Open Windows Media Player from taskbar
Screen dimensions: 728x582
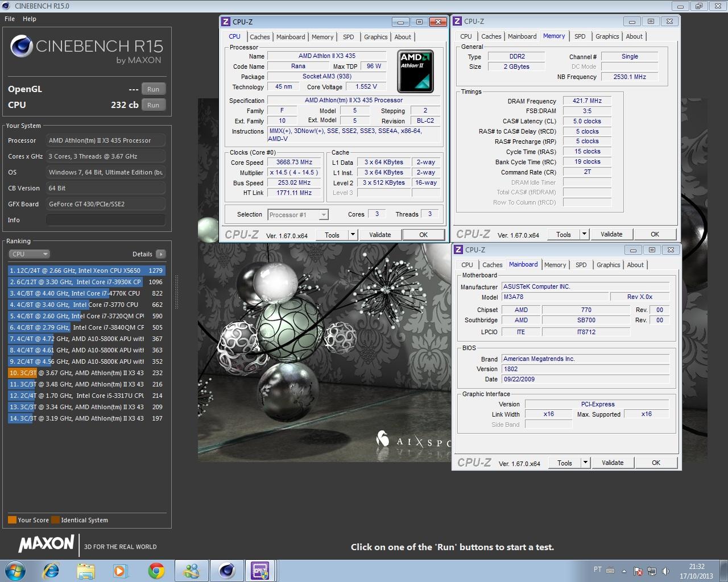(x=121, y=571)
